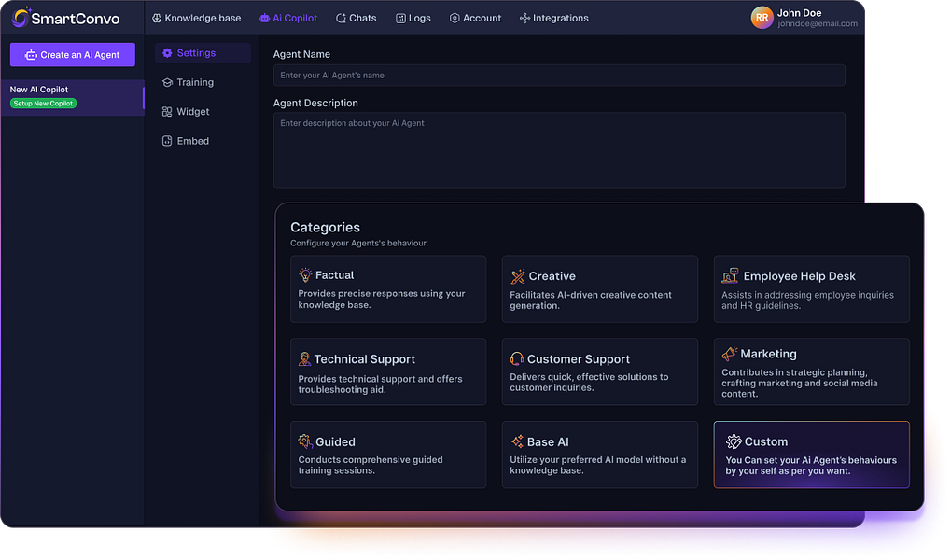
Task: Click the Factual lightbulb icon
Action: [x=305, y=274]
